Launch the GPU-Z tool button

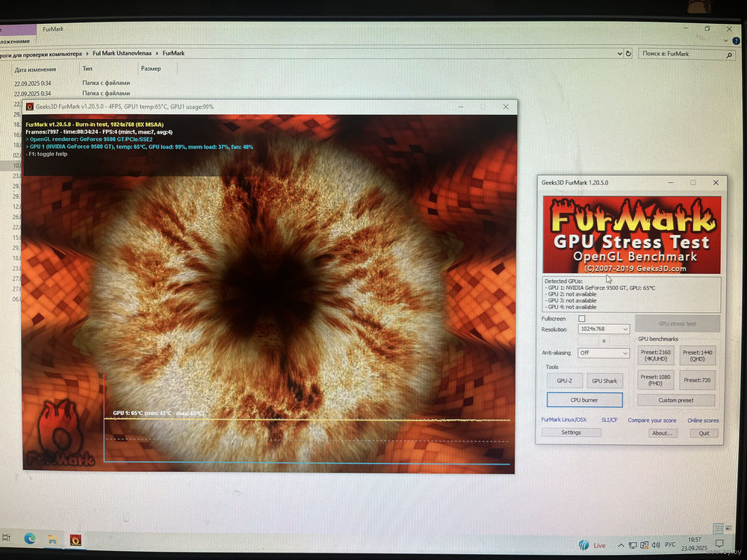point(565,381)
